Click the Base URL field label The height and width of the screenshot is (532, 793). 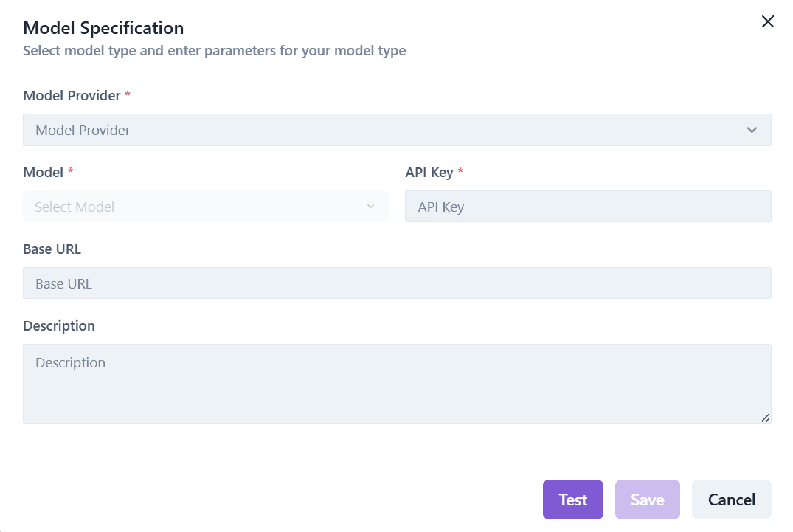[x=52, y=249]
